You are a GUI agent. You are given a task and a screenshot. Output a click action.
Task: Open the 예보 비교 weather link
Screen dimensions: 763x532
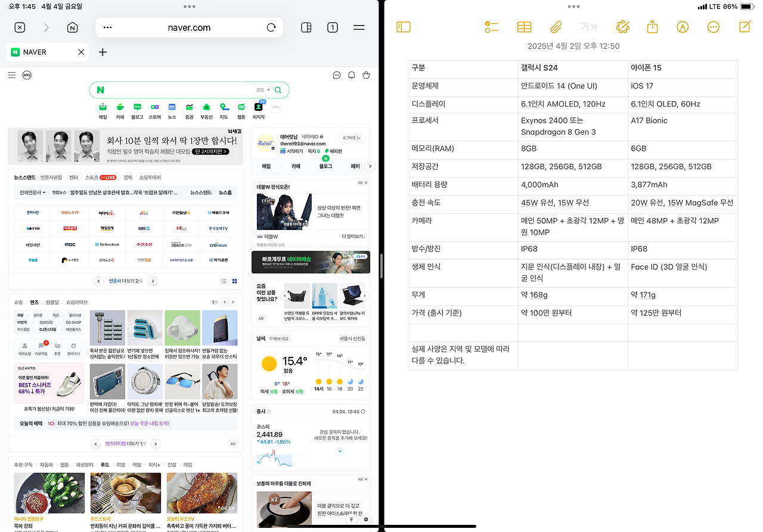click(x=278, y=338)
